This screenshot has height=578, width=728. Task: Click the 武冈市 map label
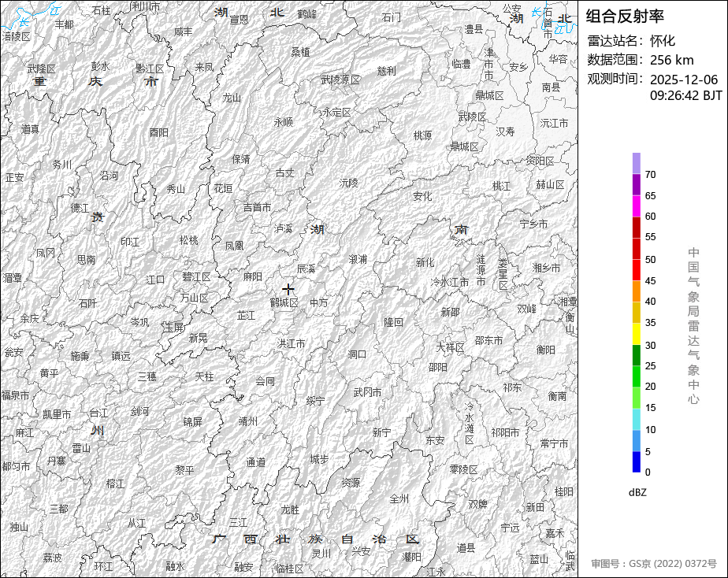(x=367, y=392)
